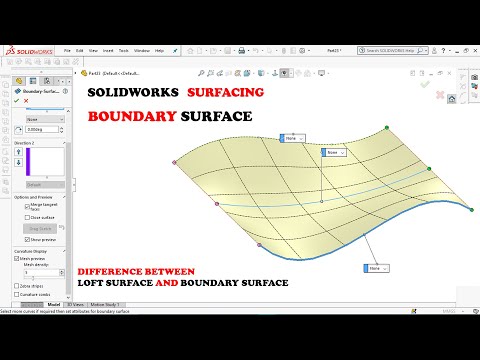Switch to the Model tab
480x360 pixels.
(x=54, y=304)
